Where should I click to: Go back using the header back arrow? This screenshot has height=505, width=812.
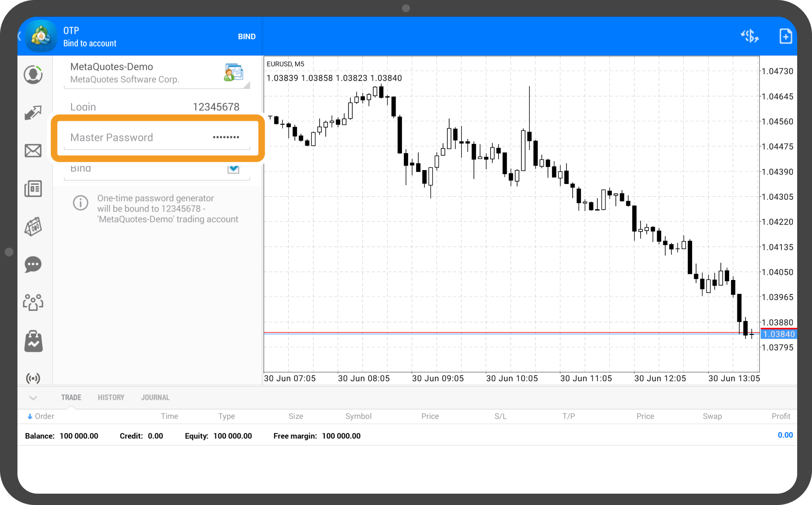pyautogui.click(x=20, y=36)
